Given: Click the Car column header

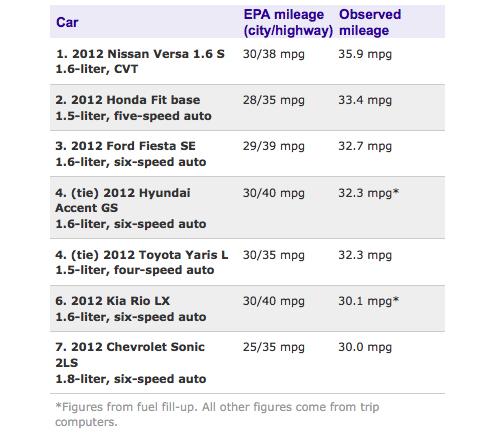Looking at the screenshot, I should tap(67, 23).
